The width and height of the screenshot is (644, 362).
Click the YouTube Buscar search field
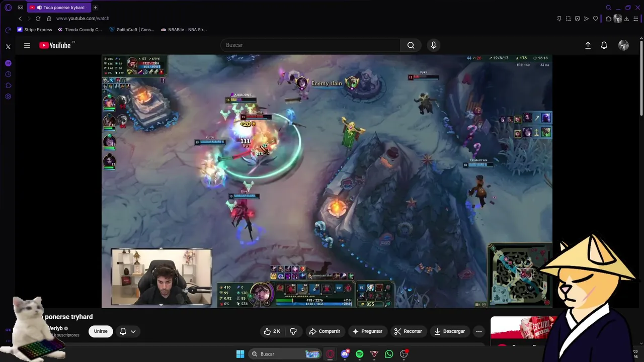[x=310, y=45]
